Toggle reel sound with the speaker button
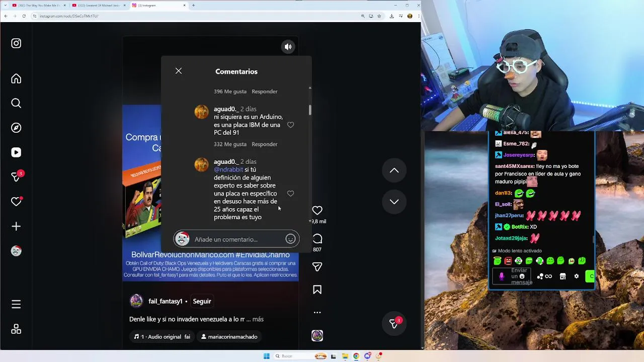 coord(288,47)
